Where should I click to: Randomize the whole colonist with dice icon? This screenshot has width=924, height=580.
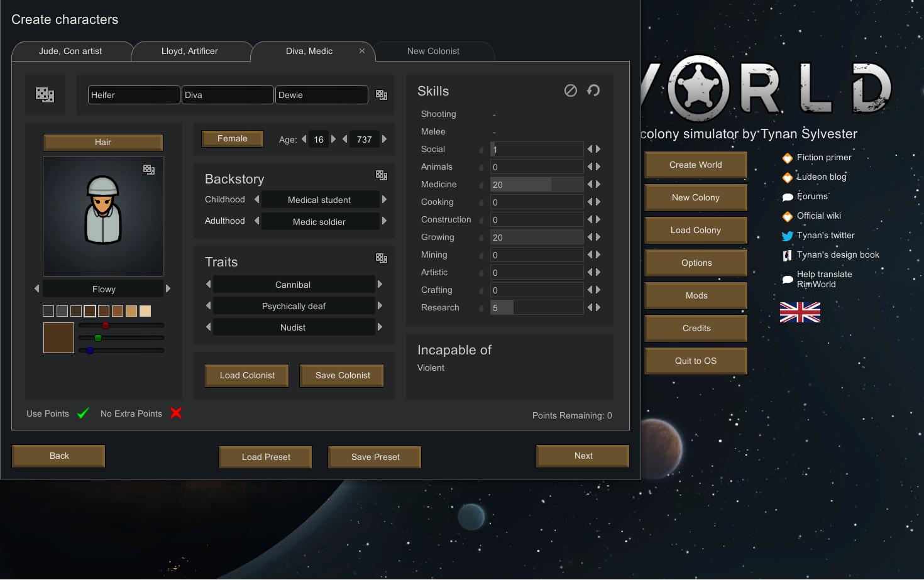pyautogui.click(x=45, y=95)
